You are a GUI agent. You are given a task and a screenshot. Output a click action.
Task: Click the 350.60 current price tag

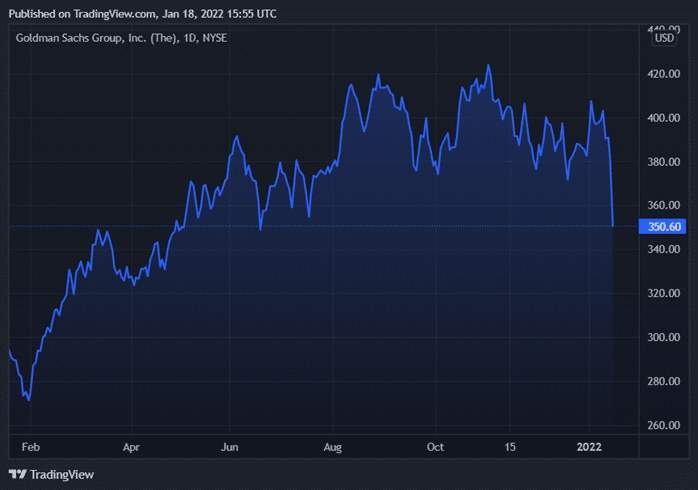pyautogui.click(x=665, y=227)
